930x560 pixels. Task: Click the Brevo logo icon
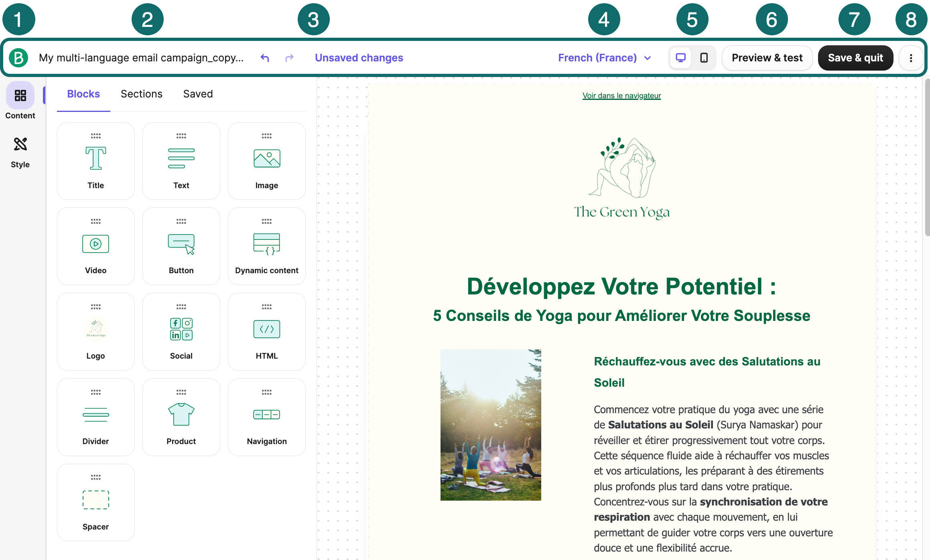18,58
